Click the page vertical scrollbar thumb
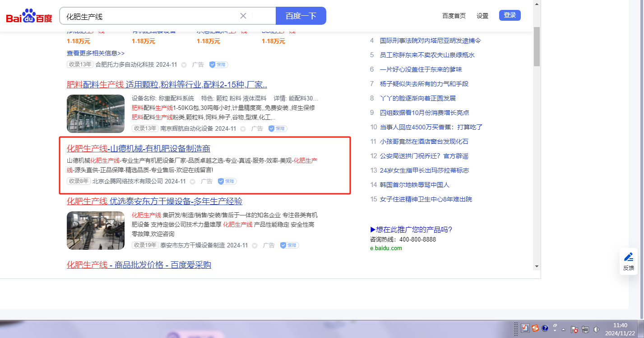Image resolution: width=644 pixels, height=338 pixels. tap(537, 46)
